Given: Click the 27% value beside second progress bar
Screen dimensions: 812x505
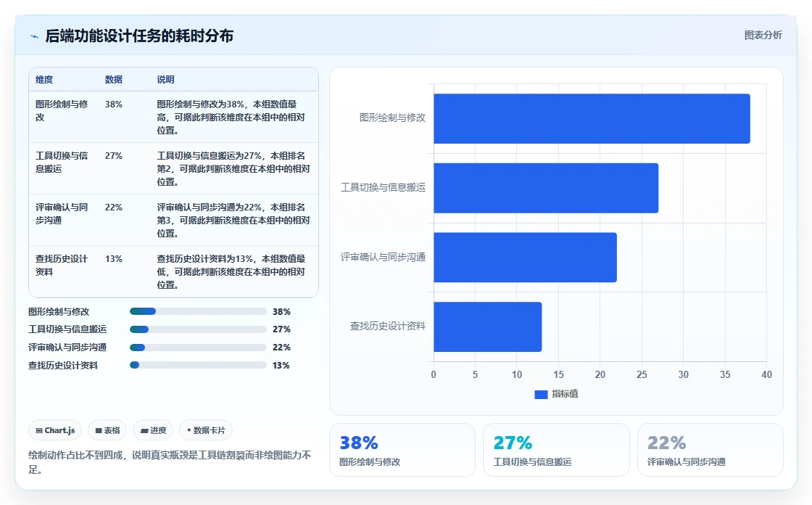Looking at the screenshot, I should click(x=281, y=329).
